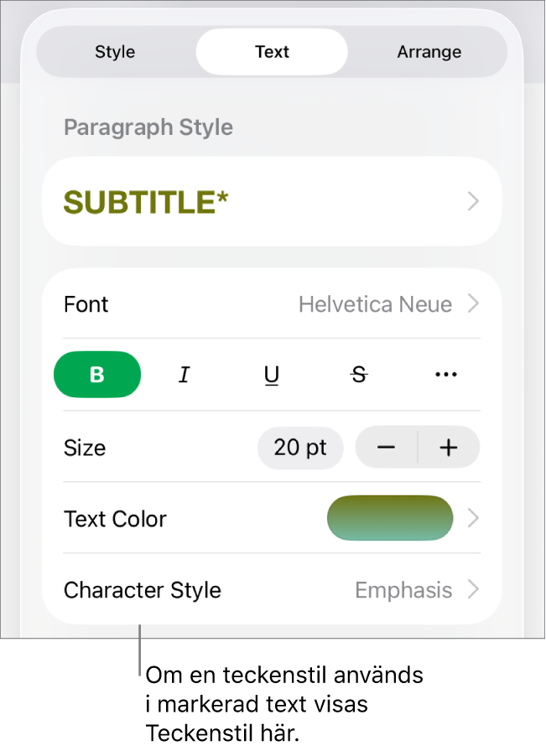This screenshot has height=756, width=546.
Task: Open the Paragraph Style chevron
Action: [472, 201]
